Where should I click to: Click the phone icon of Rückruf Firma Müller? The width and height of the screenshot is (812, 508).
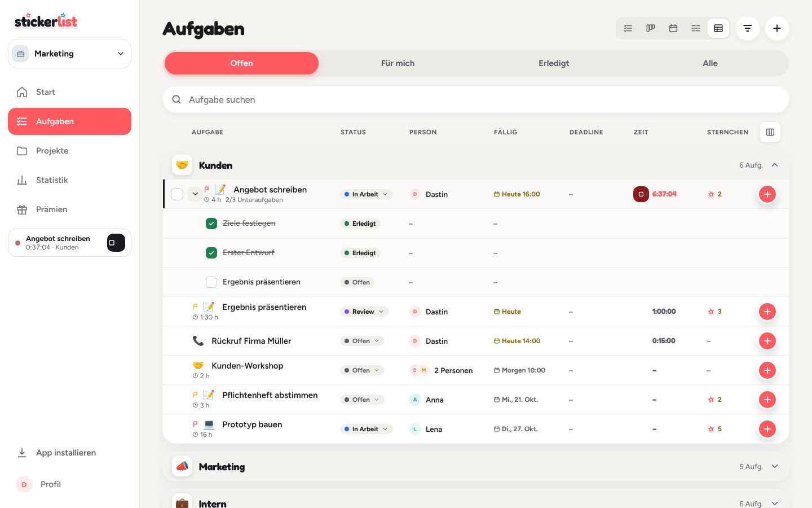198,341
